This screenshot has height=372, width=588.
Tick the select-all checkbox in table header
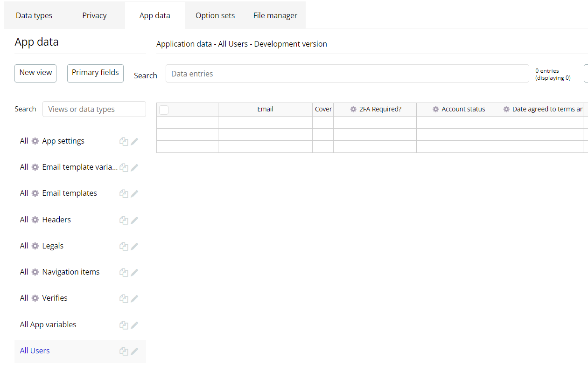coord(164,110)
